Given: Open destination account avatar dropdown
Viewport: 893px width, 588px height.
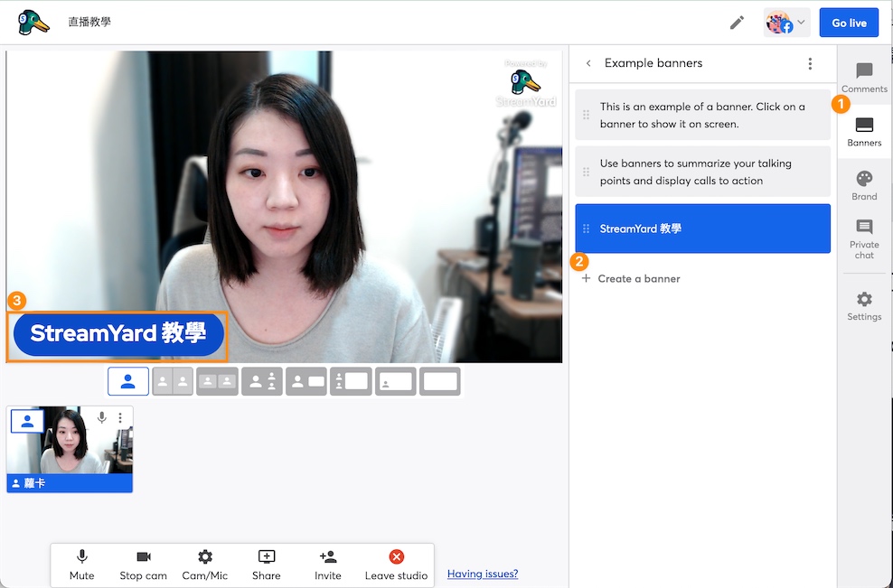Looking at the screenshot, I should pos(786,23).
